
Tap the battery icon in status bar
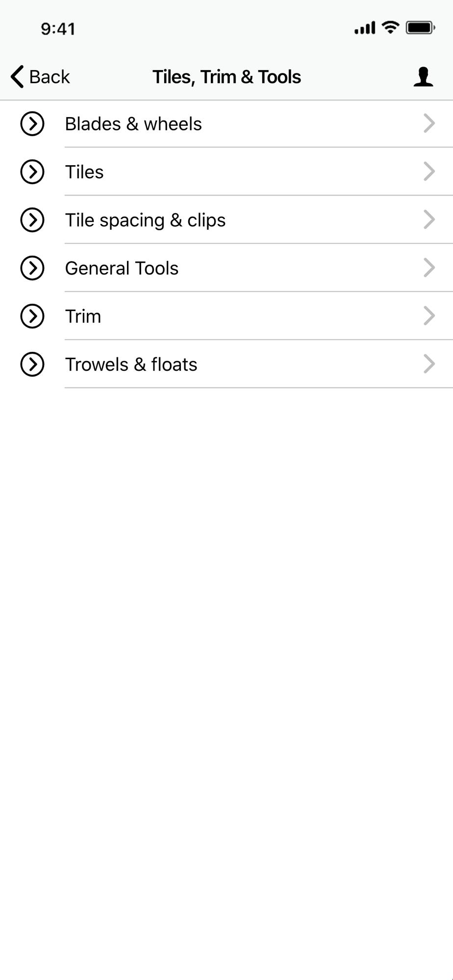[x=421, y=28]
